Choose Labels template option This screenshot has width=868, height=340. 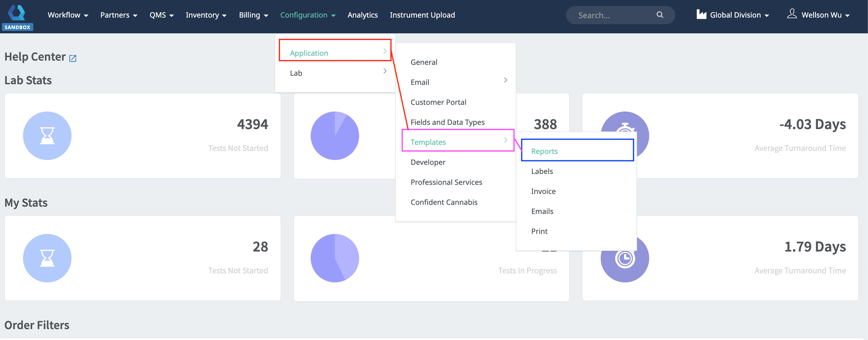[x=542, y=171]
